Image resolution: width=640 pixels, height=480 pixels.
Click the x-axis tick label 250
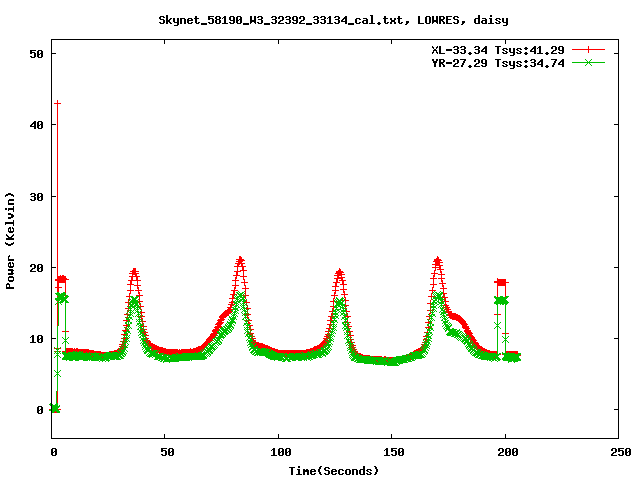click(x=621, y=452)
